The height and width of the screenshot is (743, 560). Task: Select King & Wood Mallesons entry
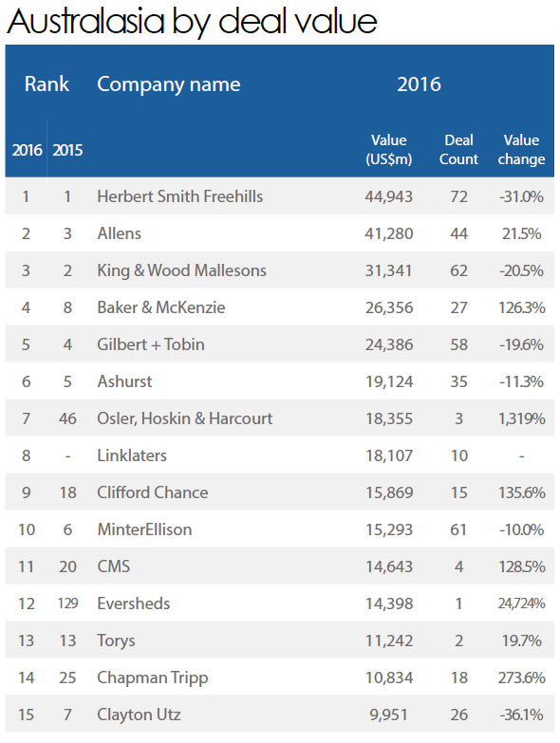[182, 270]
